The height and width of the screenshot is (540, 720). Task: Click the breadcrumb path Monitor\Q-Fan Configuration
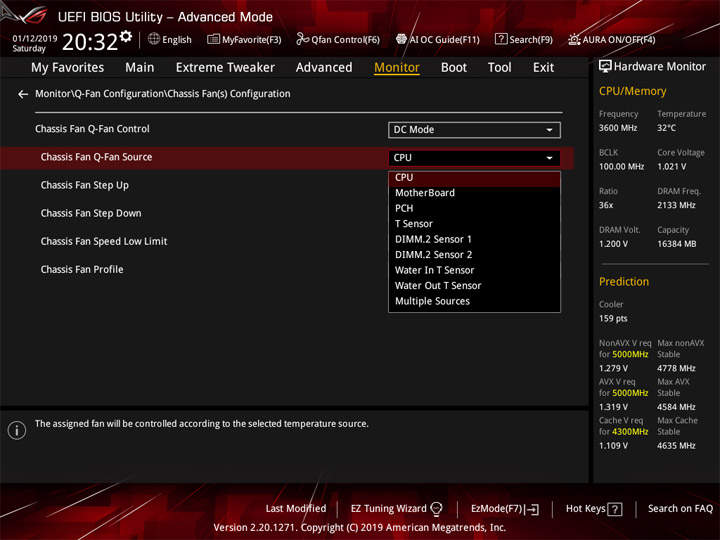(x=163, y=94)
